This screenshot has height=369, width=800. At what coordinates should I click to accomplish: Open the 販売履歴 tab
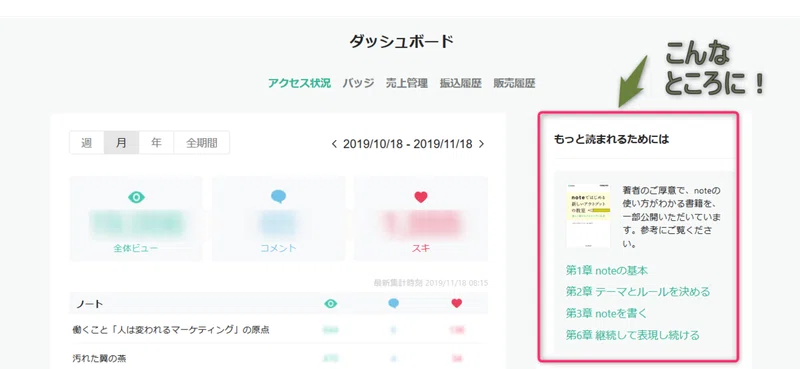click(x=514, y=83)
